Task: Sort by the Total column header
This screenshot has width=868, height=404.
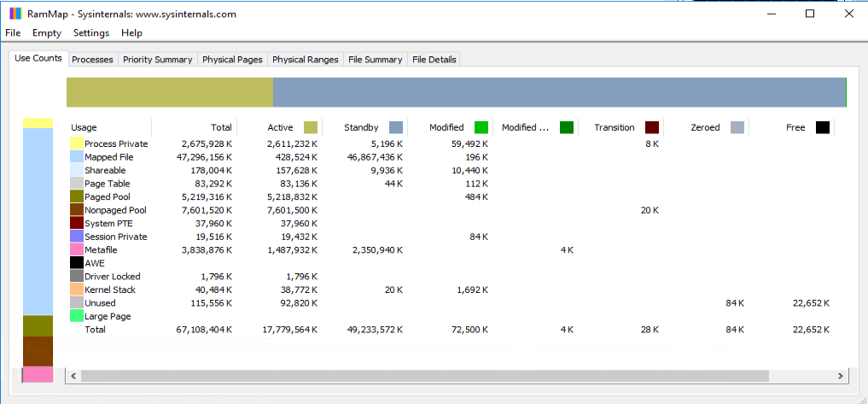Action: 194,127
